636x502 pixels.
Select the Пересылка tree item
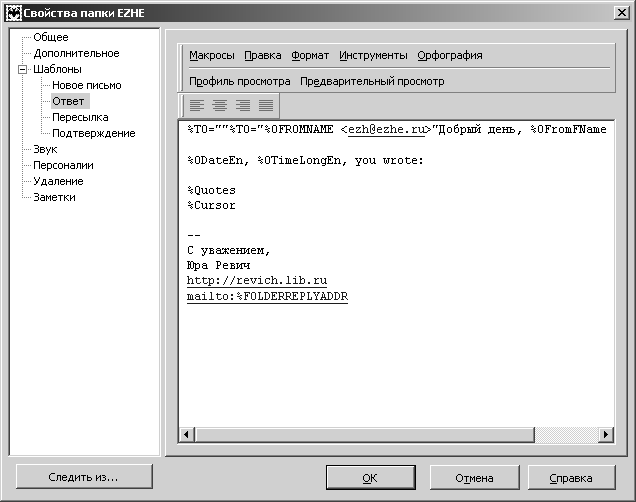click(x=80, y=117)
